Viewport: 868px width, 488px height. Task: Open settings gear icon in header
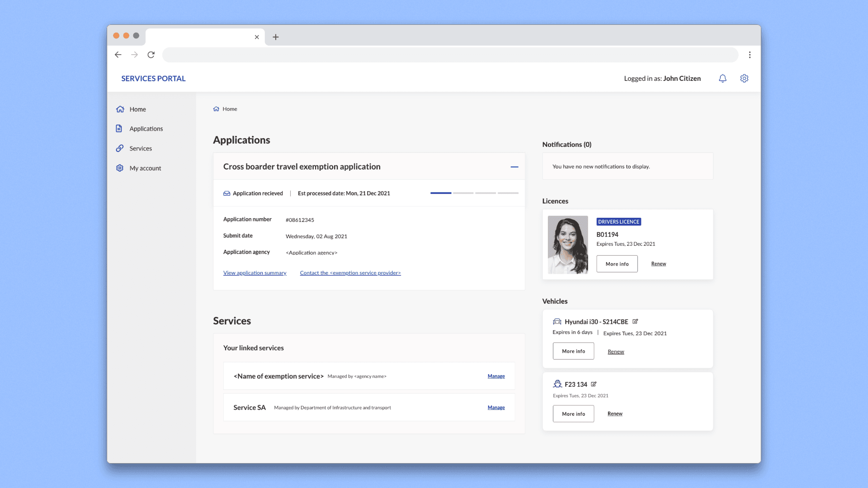click(744, 79)
